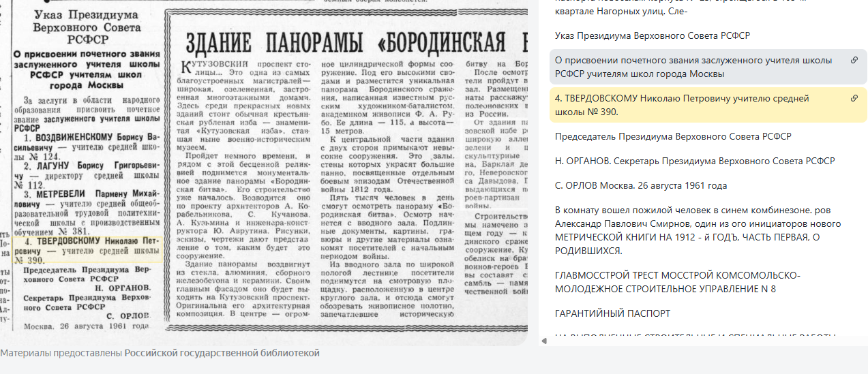The image size is (868, 374).
Task: Select 'Председатель Президиума Верховного Совета' paragraph in panel
Action: (x=672, y=136)
